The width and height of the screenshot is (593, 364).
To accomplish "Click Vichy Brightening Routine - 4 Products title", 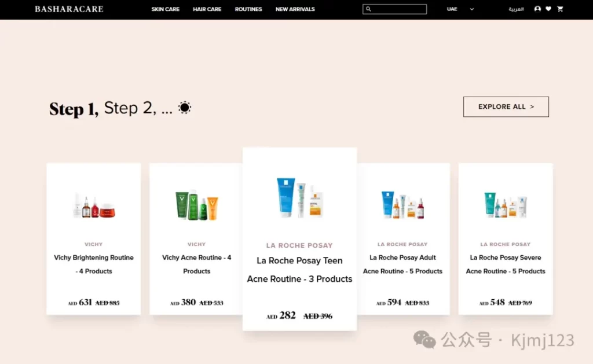I will coord(94,264).
